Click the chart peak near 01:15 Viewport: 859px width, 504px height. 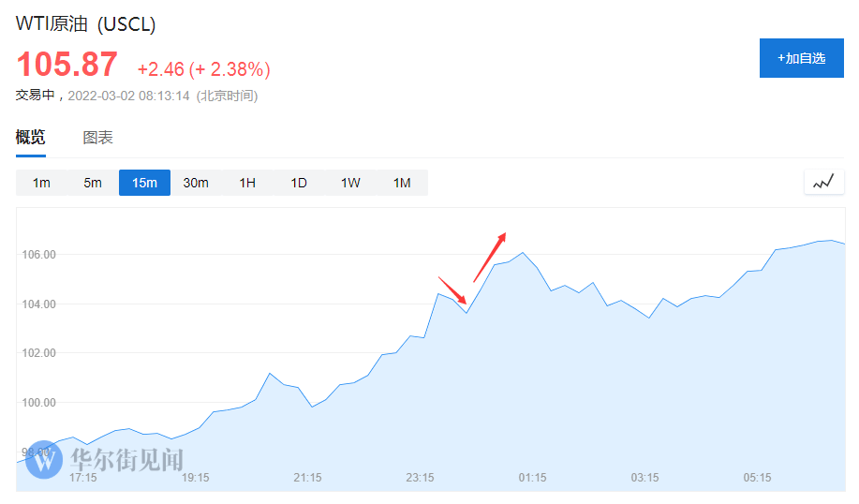click(523, 253)
